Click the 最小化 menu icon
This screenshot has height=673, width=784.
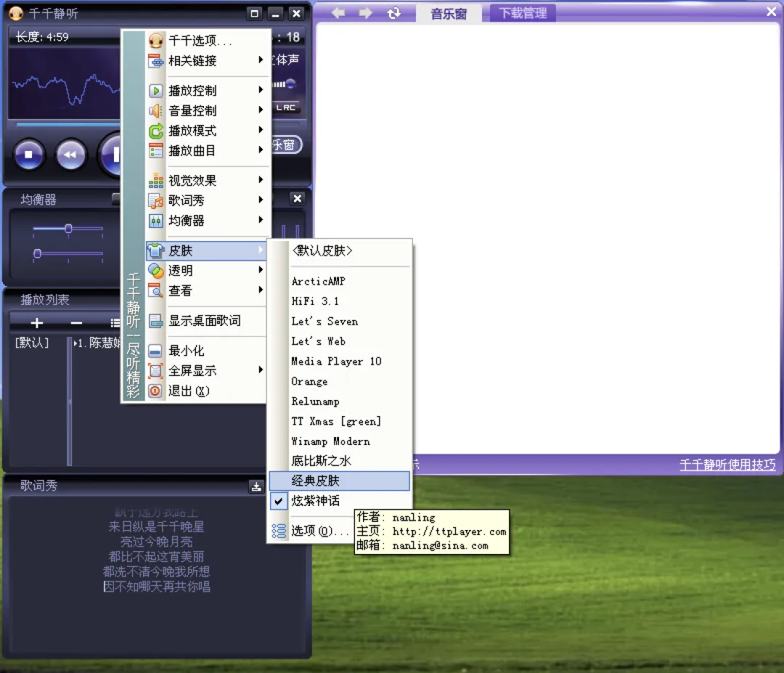[155, 351]
